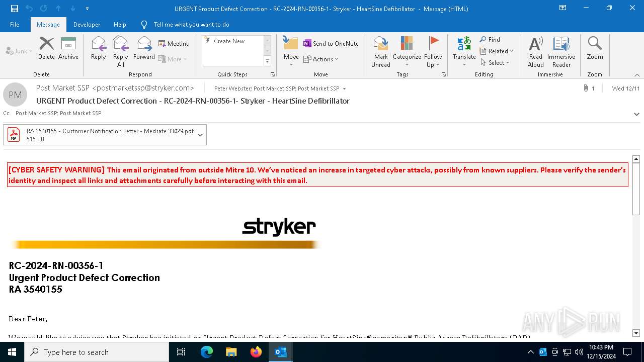
Task: Delete this email message
Action: point(46,48)
